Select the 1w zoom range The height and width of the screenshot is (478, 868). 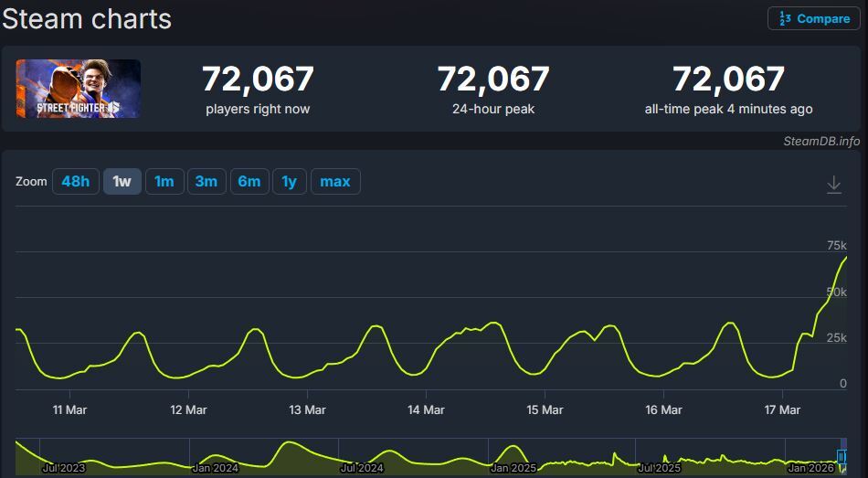coord(122,182)
